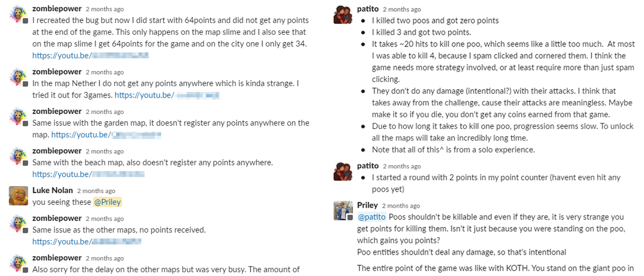The height and width of the screenshot is (276, 644).
Task: Open patito's avatar on the bullet list message
Action: pyautogui.click(x=343, y=15)
